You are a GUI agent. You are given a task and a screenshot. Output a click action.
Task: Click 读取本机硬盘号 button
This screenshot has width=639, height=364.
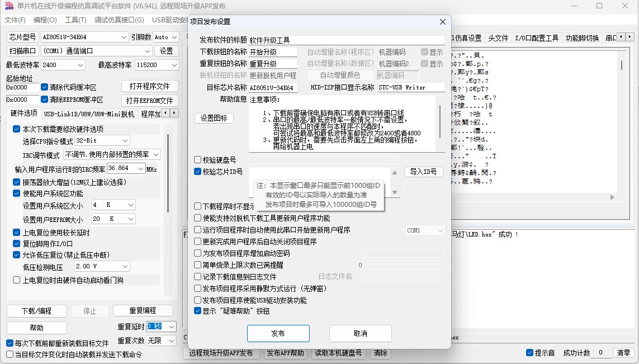(338, 353)
